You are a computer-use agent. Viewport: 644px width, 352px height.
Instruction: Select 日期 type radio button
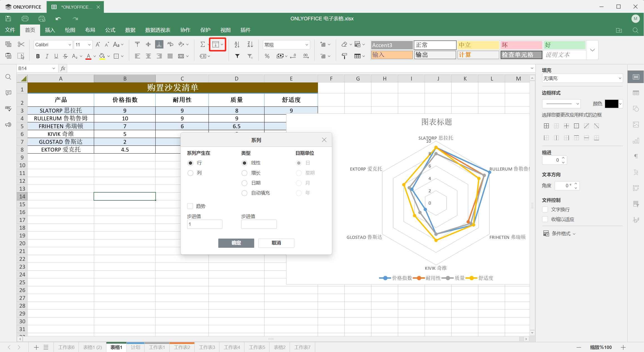244,183
